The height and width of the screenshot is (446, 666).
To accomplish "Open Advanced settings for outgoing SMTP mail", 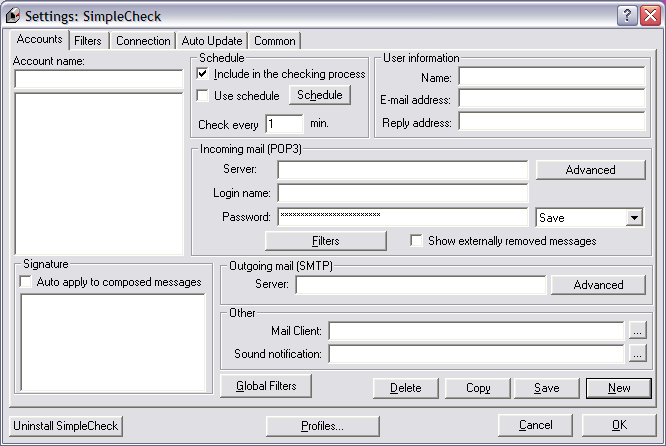I will pos(598,285).
